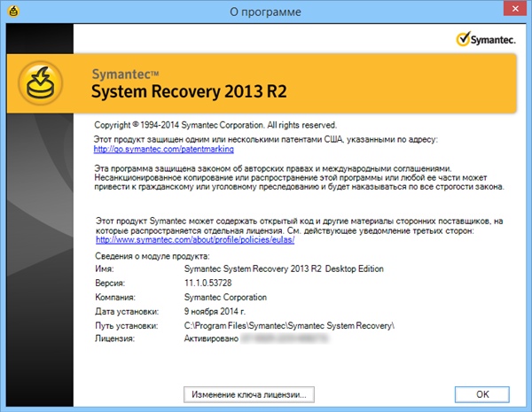532x412 pixels.
Task: Maximize the О программе window
Action: tap(467, 11)
